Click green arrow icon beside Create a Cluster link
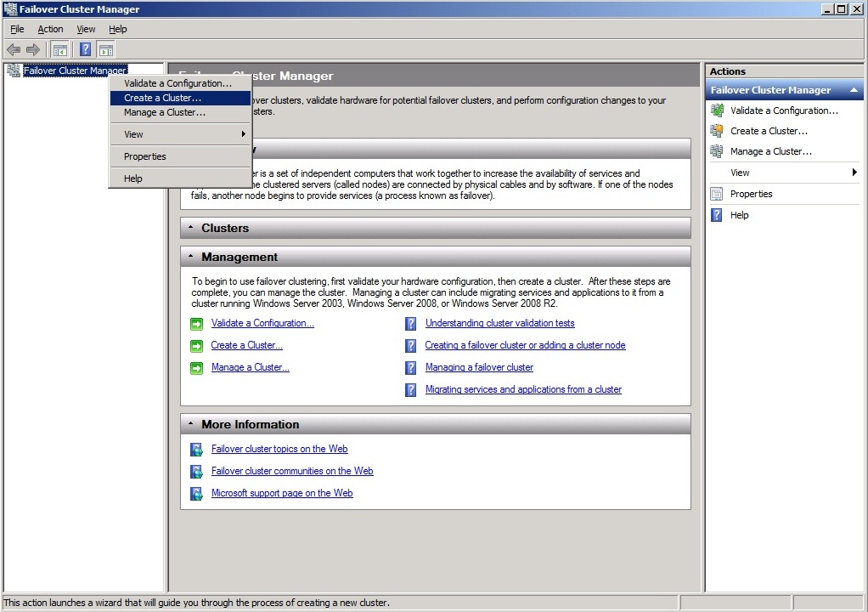This screenshot has height=612, width=868. coord(196,346)
